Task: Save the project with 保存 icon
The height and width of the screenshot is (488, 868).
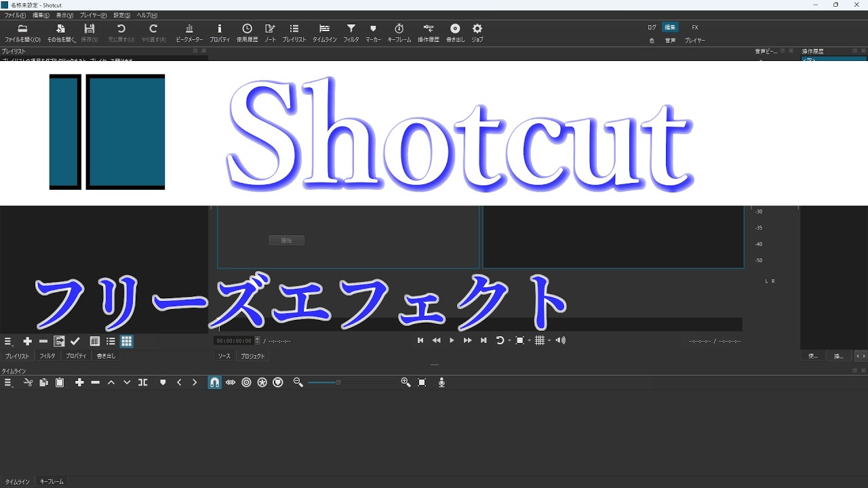Action: [90, 33]
